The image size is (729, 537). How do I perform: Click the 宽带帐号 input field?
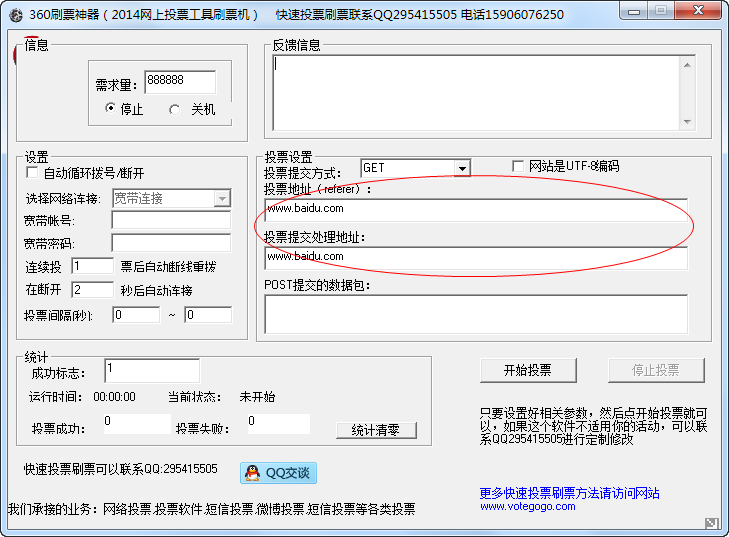pyautogui.click(x=171, y=220)
